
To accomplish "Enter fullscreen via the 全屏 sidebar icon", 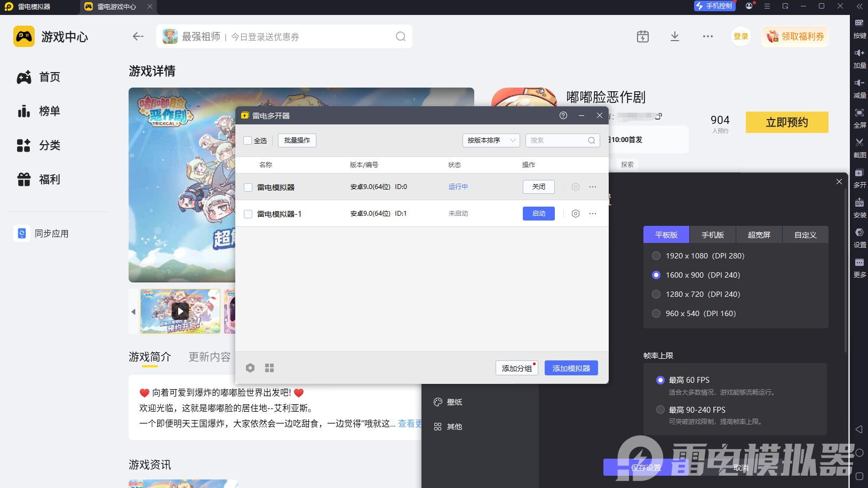I will pyautogui.click(x=859, y=119).
